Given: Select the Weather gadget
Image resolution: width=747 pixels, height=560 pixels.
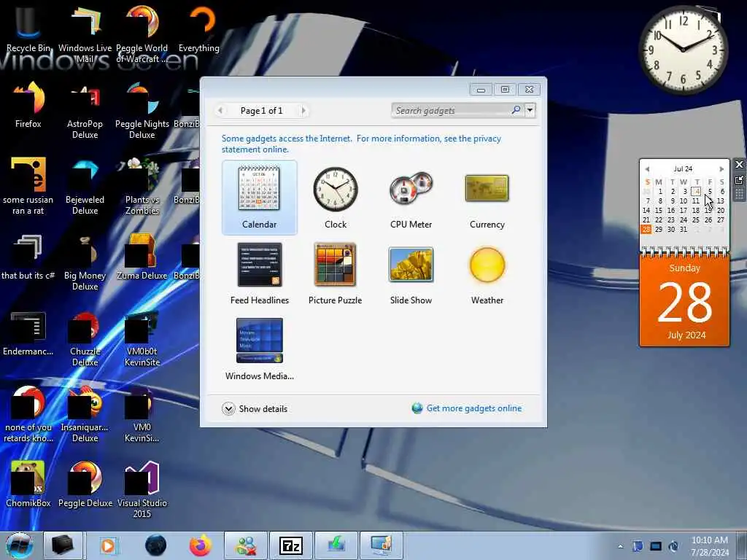Looking at the screenshot, I should pyautogui.click(x=487, y=273).
